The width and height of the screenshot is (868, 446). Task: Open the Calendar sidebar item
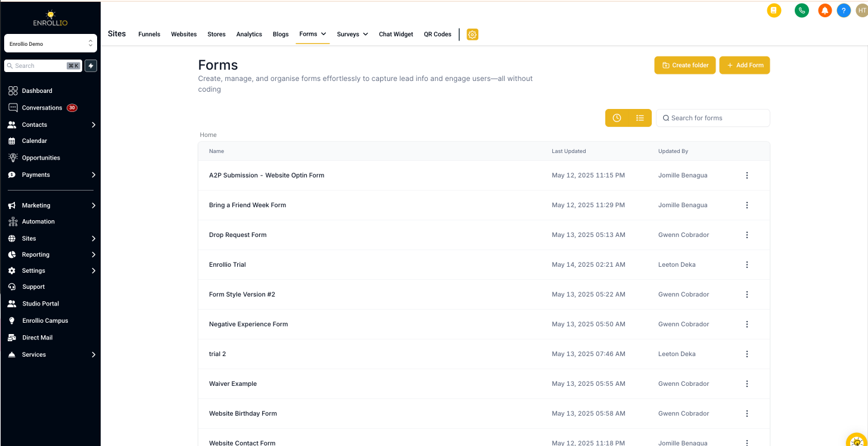coord(35,141)
